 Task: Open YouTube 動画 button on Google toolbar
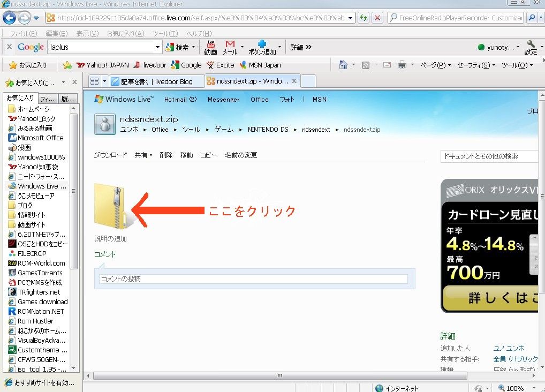[x=210, y=47]
